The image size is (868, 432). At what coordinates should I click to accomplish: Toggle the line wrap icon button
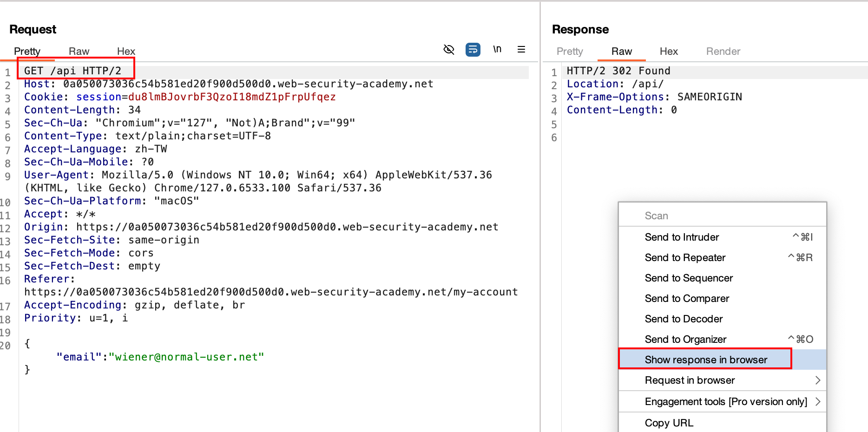[x=473, y=49]
